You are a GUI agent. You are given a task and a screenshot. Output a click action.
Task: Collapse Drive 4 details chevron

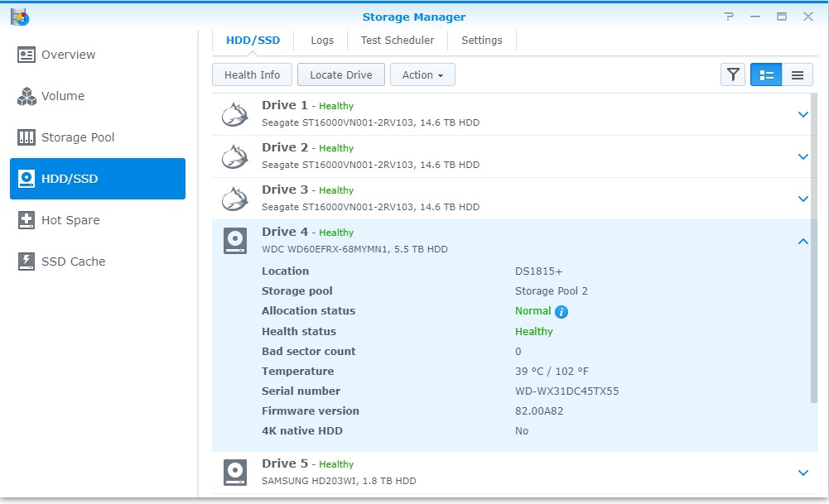[803, 242]
